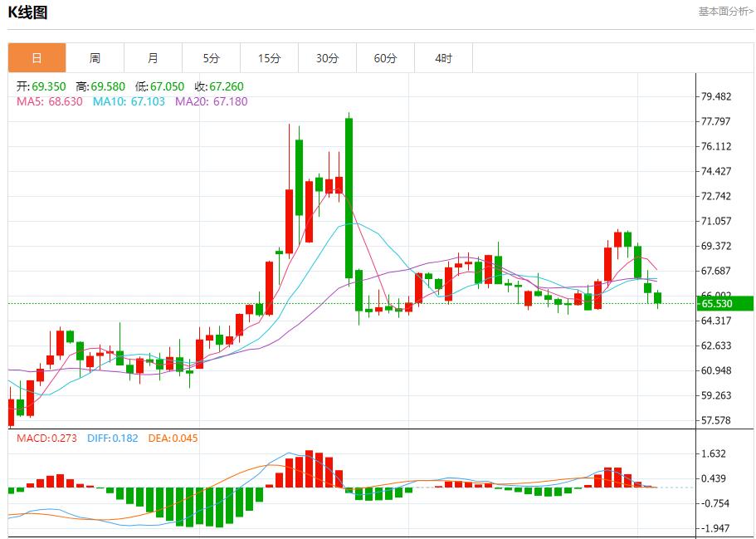This screenshot has height=539, width=756.
Task: Select the 15分 timeframe
Action: pos(269,57)
